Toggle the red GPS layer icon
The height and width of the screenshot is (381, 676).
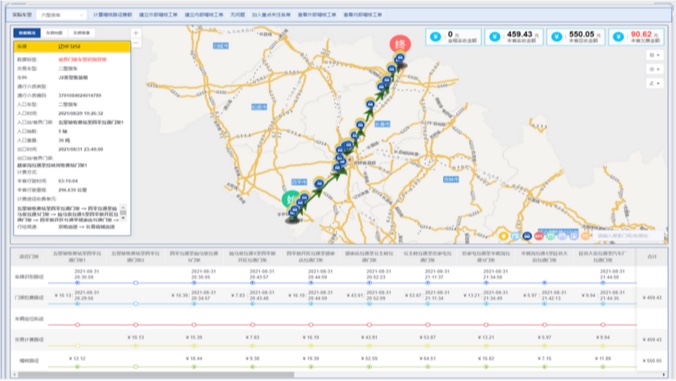pos(538,236)
